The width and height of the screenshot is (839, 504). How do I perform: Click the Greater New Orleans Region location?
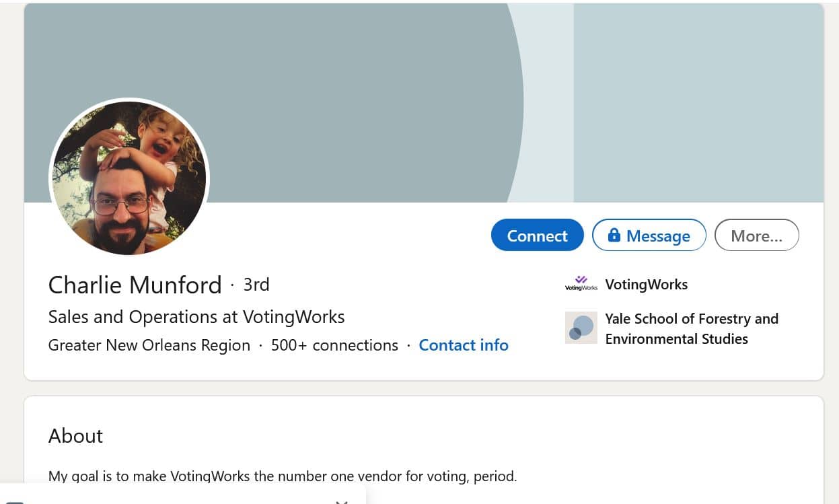[149, 345]
